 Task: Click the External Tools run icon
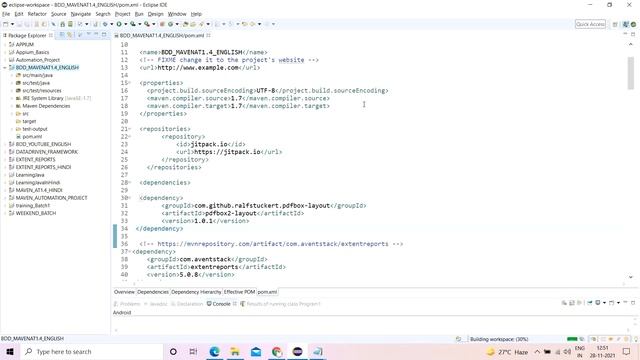(147, 24)
